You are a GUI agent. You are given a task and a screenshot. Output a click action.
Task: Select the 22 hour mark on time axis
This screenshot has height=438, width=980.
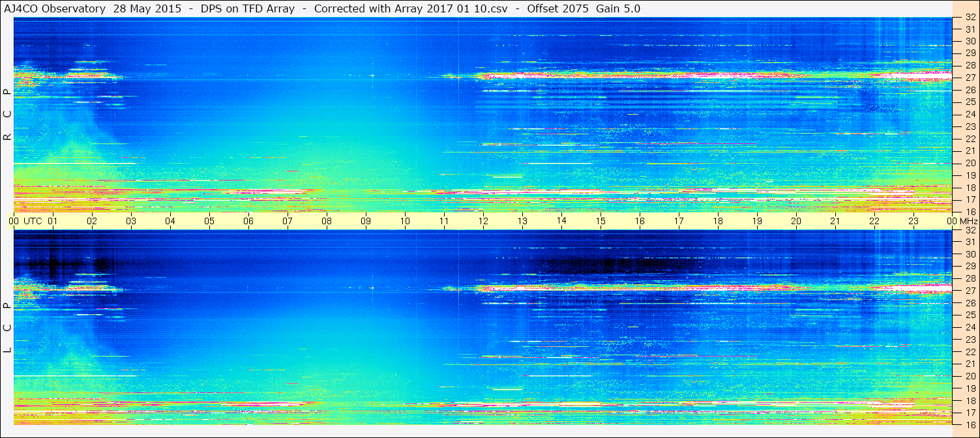click(x=874, y=222)
